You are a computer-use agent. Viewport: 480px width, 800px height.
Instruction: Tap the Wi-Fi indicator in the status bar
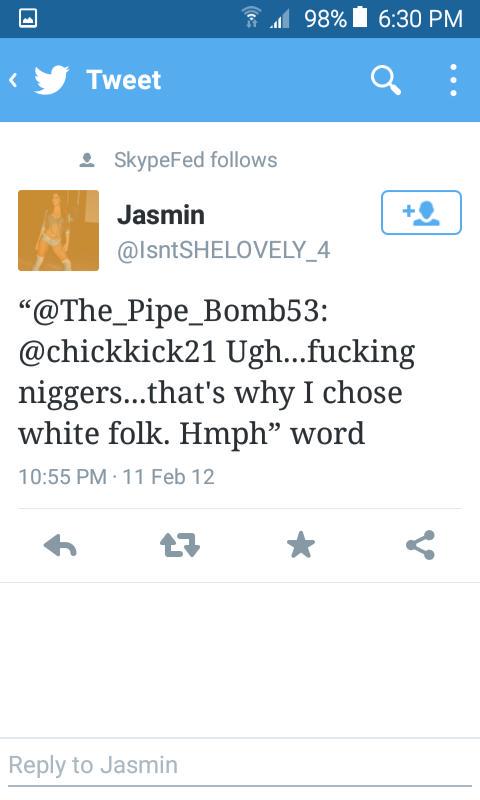point(250,18)
